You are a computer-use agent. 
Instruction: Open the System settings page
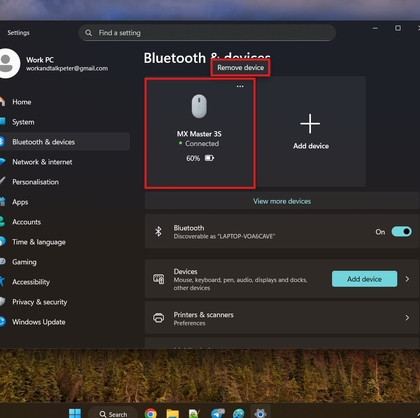click(x=23, y=122)
